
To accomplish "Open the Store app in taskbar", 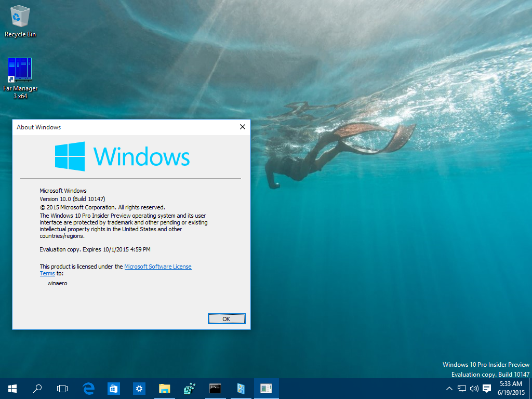I will 114,389.
